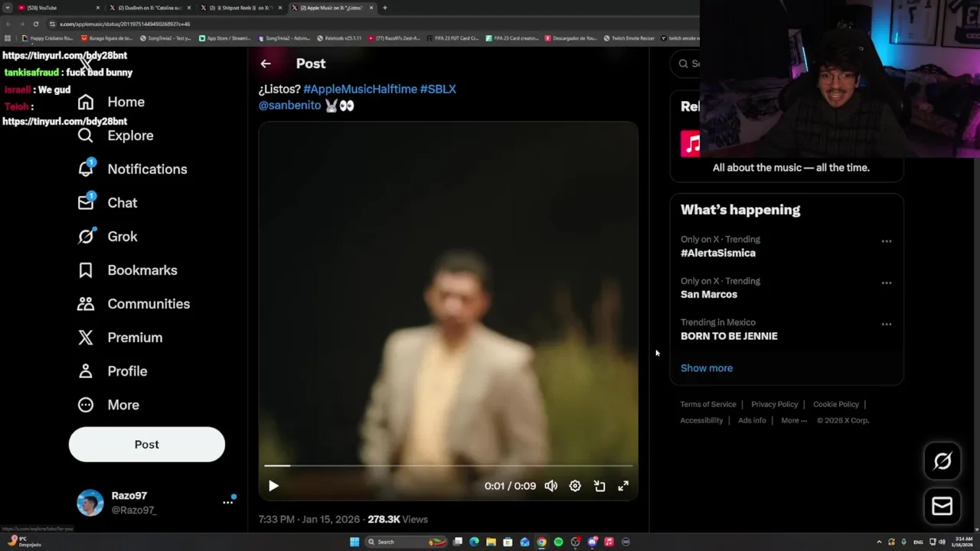Open File Explorer from the taskbar
The width and height of the screenshot is (980, 551).
point(491,542)
